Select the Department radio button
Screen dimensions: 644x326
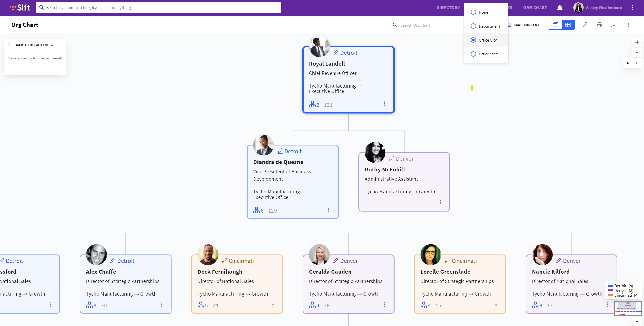click(473, 26)
